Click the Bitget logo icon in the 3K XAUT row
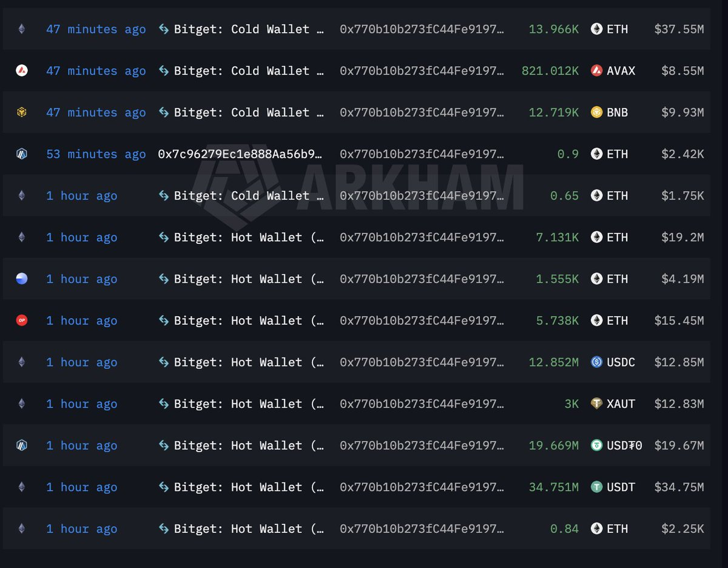728x568 pixels. point(164,404)
